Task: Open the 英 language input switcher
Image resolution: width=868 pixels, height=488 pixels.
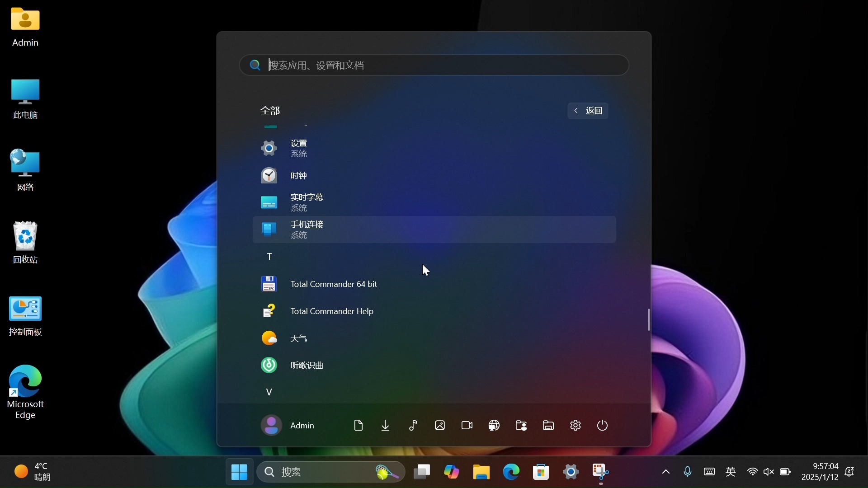Action: (731, 472)
